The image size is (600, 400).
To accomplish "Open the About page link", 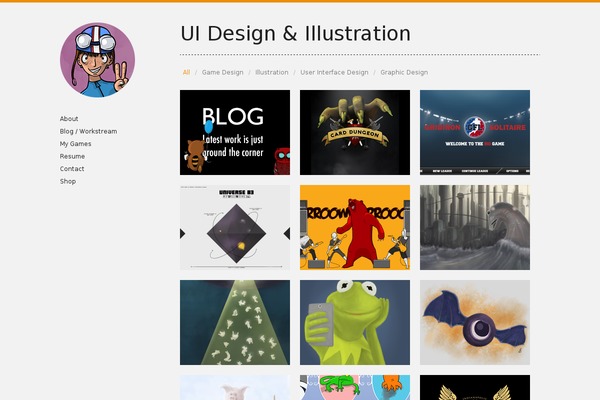I will tap(69, 119).
